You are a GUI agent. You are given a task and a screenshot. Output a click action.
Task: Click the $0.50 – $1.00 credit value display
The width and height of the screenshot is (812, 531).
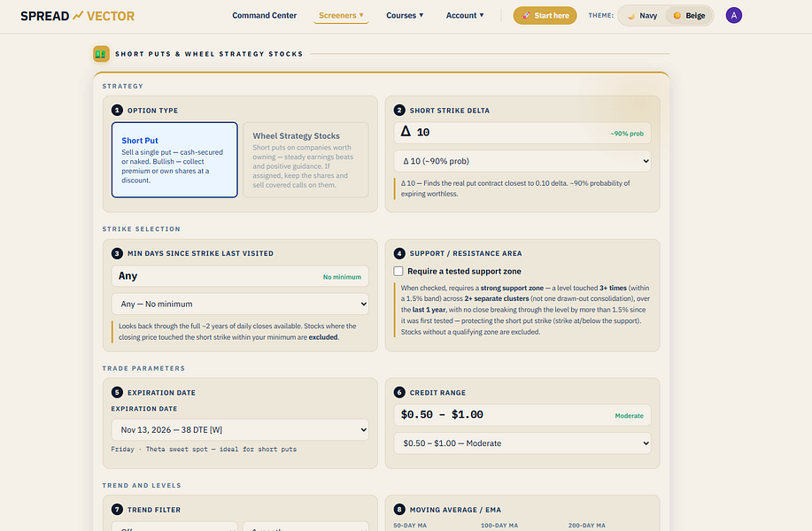click(x=522, y=415)
